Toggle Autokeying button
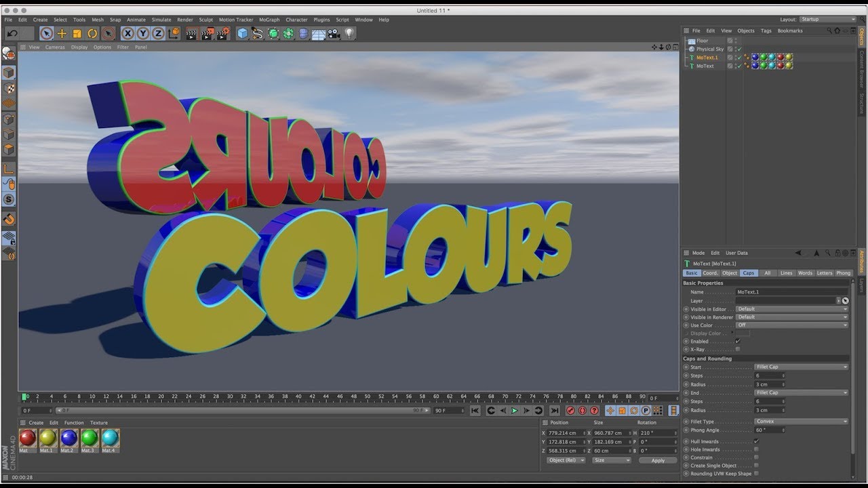Viewport: 868px width, 488px height. click(583, 411)
